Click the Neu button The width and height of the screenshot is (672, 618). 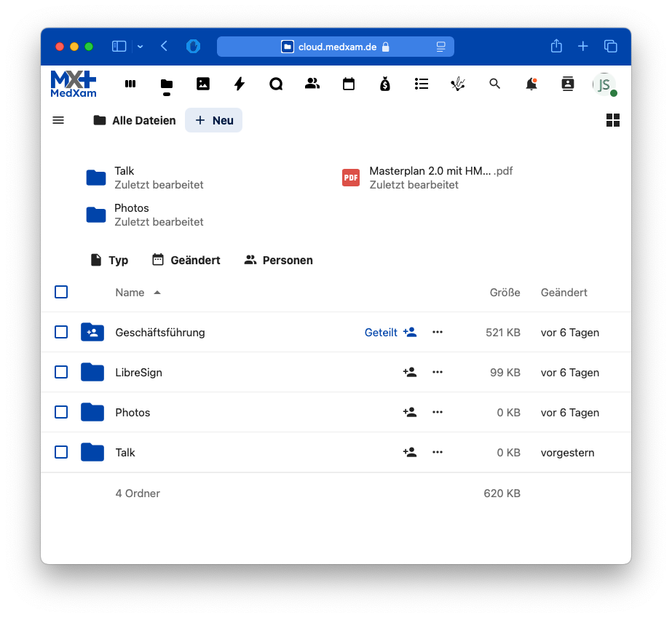[x=214, y=120]
